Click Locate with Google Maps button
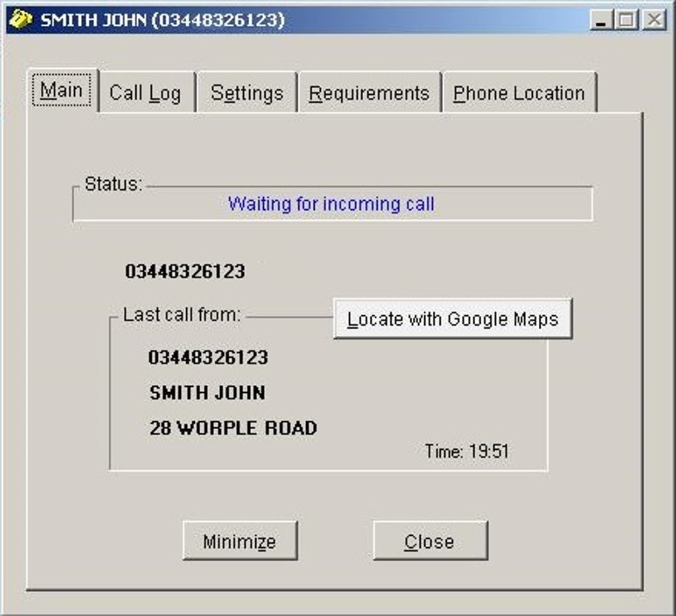676x616 pixels. (453, 319)
